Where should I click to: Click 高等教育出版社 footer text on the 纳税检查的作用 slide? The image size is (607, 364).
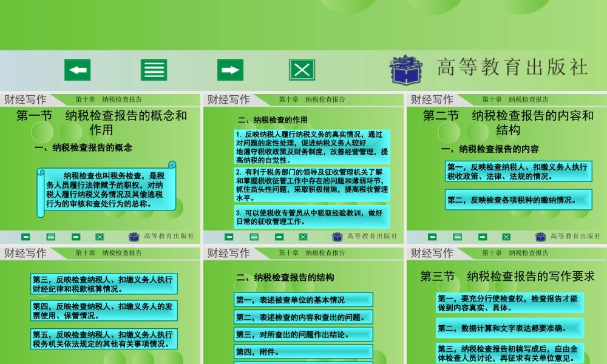coord(372,236)
